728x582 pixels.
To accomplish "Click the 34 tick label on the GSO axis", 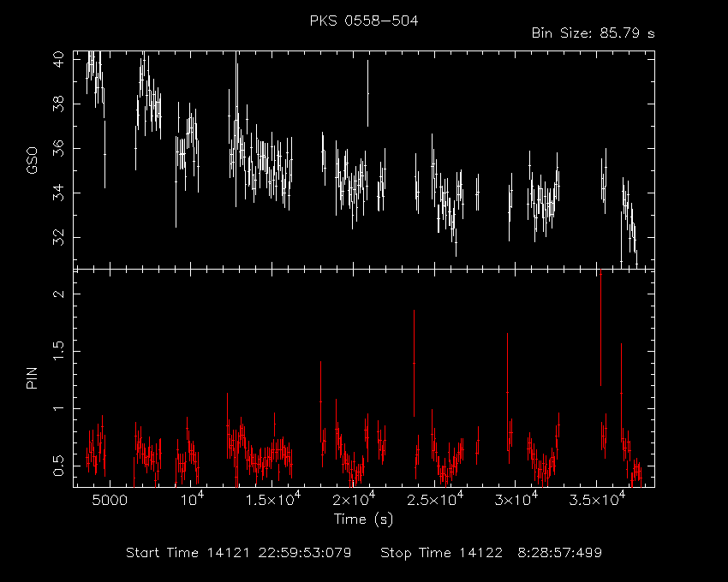I will pyautogui.click(x=58, y=193).
